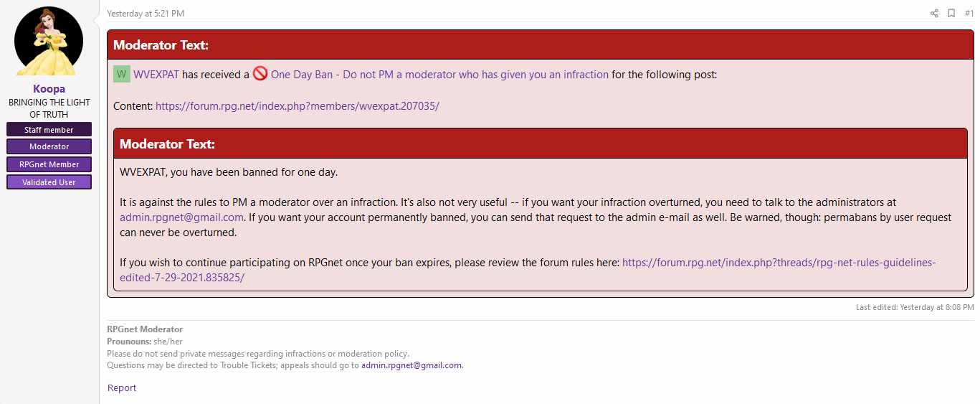This screenshot has height=404, width=980.
Task: Bookmark this post with the bookmark icon
Action: coord(951,13)
